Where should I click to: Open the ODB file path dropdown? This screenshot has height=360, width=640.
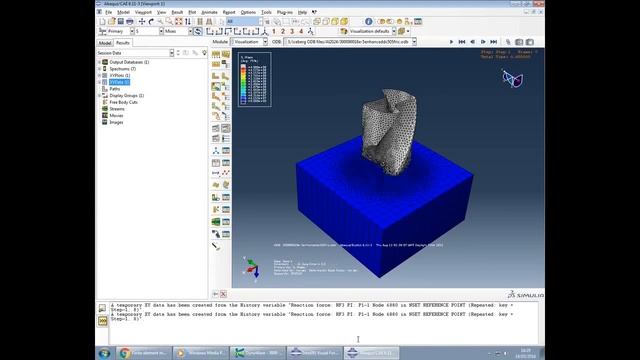click(414, 42)
